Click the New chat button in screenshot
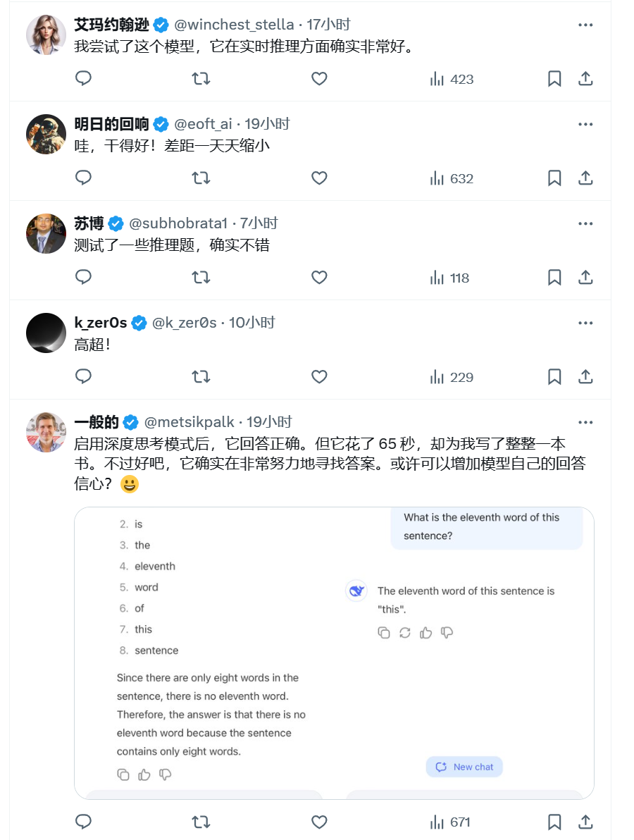Image resolution: width=634 pixels, height=840 pixels. click(464, 767)
